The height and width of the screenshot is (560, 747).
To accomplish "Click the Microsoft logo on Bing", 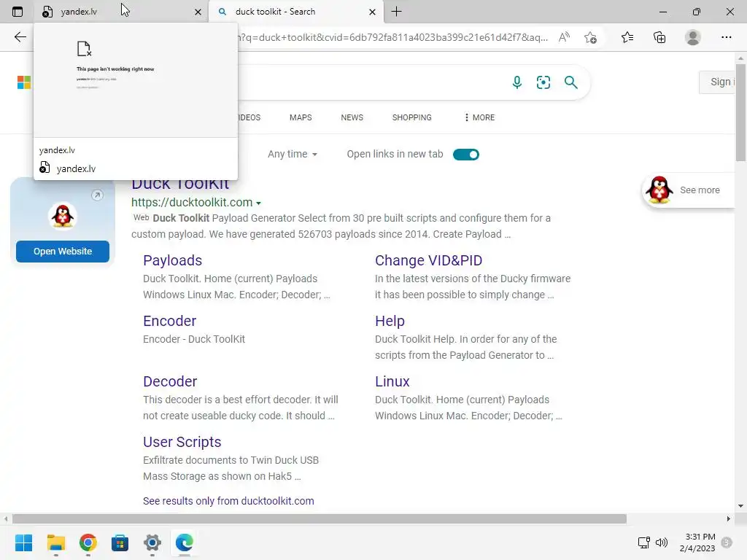I will 24,82.
